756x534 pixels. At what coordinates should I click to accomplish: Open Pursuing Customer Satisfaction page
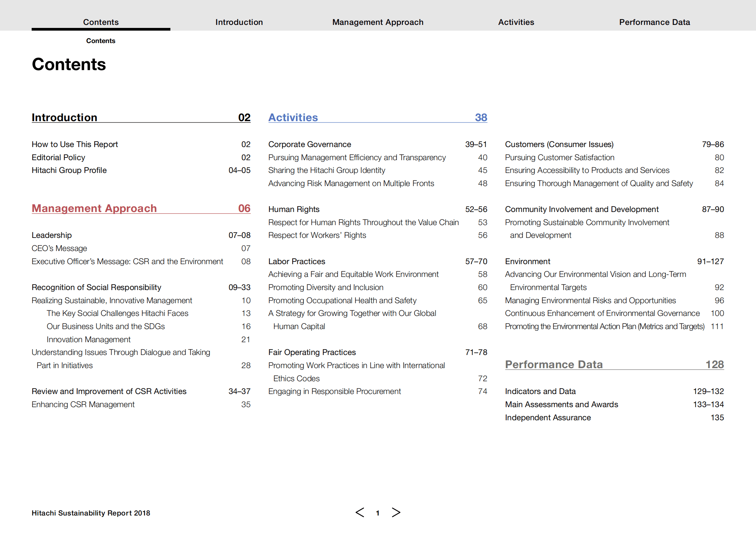pos(559,157)
